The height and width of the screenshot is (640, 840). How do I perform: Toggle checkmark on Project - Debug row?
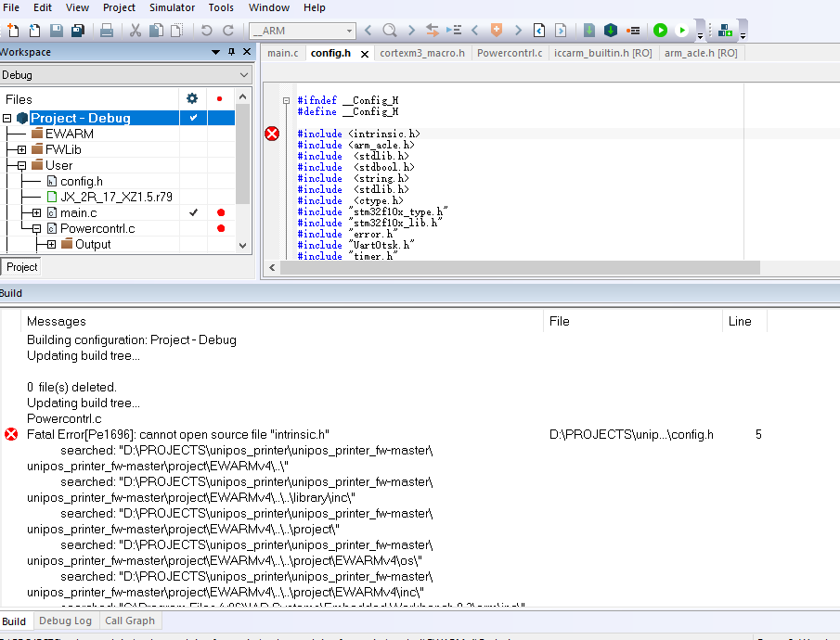[x=193, y=118]
